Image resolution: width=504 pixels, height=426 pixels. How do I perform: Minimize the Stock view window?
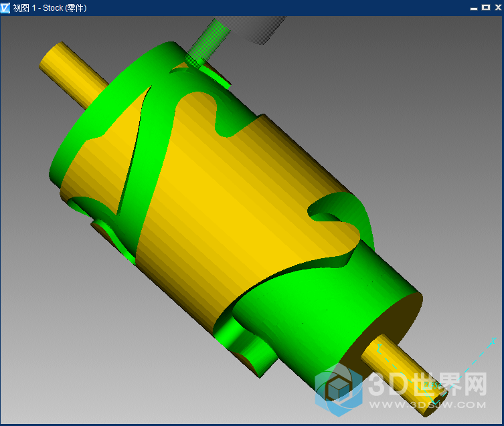pyautogui.click(x=473, y=8)
